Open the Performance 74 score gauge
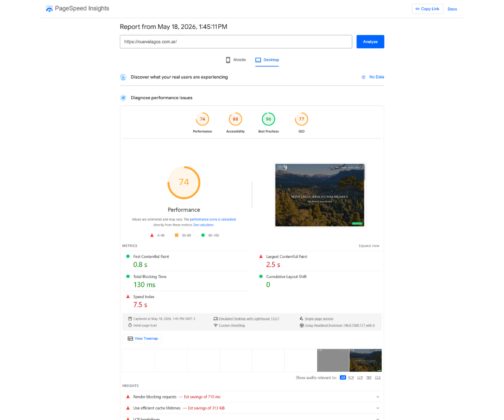Image resolution: width=504 pixels, height=420 pixels. pos(202,119)
